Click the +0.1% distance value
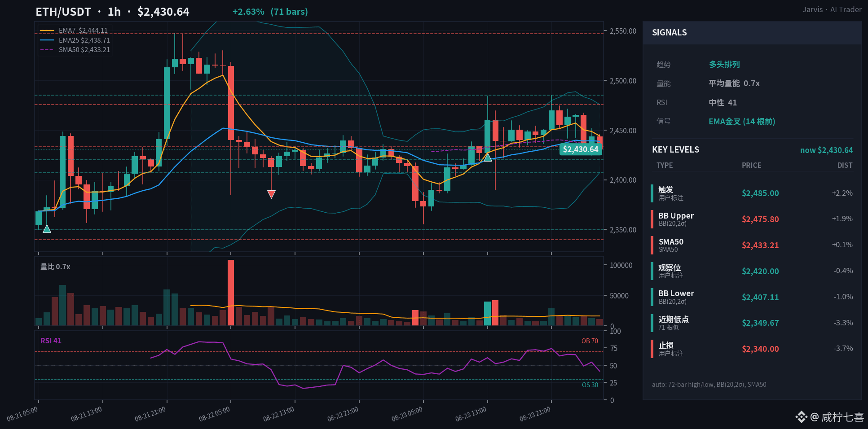The width and height of the screenshot is (868, 429). (842, 245)
